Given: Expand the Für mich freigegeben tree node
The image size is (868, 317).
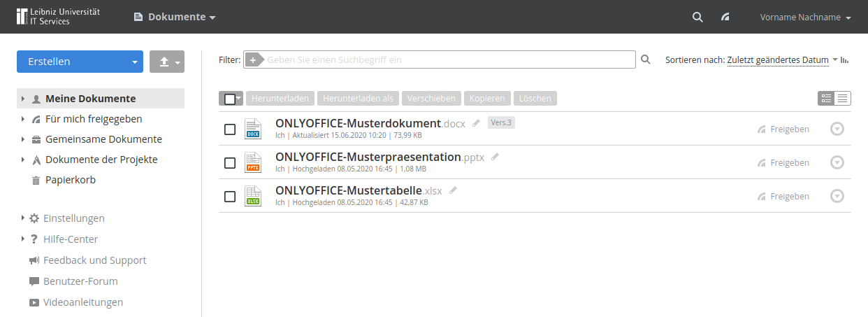Looking at the screenshot, I should click(23, 119).
